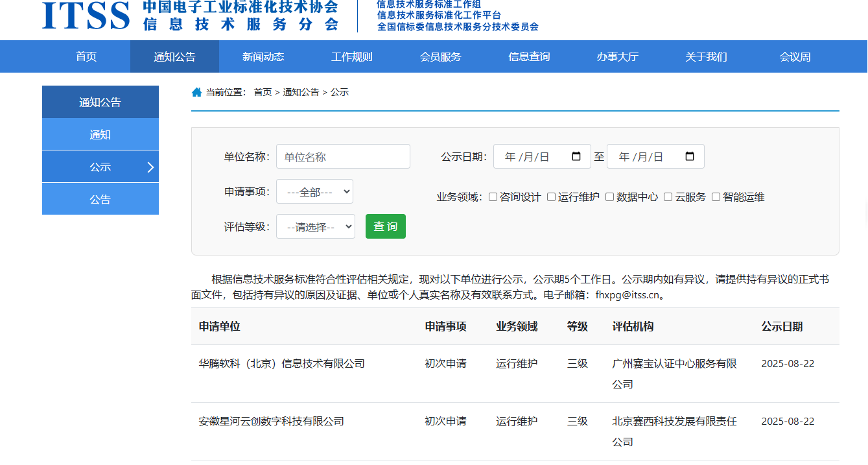Click 信息技术服务标准化工作平台 header text
Viewport: 868px width, 465px height.
[439, 15]
